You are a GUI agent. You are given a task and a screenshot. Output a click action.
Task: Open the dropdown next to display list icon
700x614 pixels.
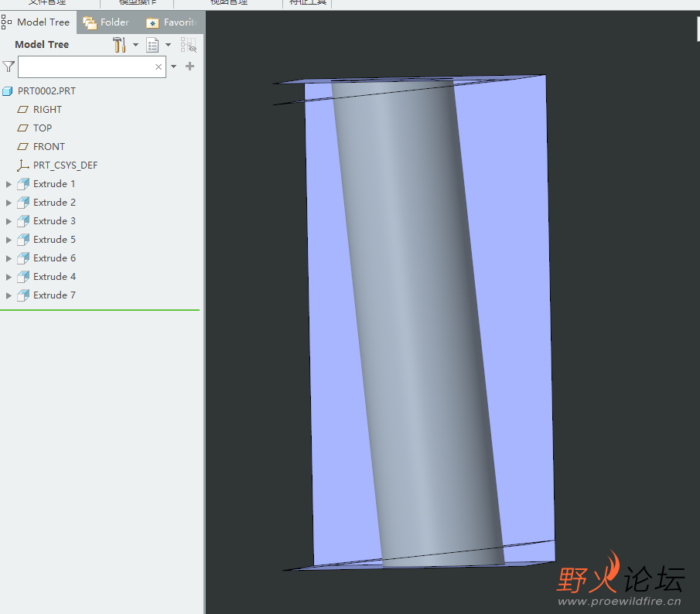169,45
